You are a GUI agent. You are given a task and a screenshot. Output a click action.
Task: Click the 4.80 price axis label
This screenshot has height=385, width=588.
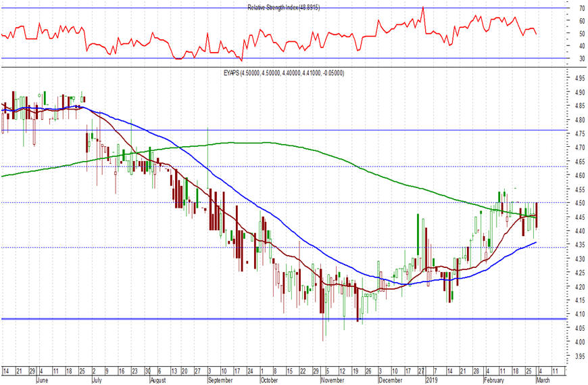(x=580, y=120)
